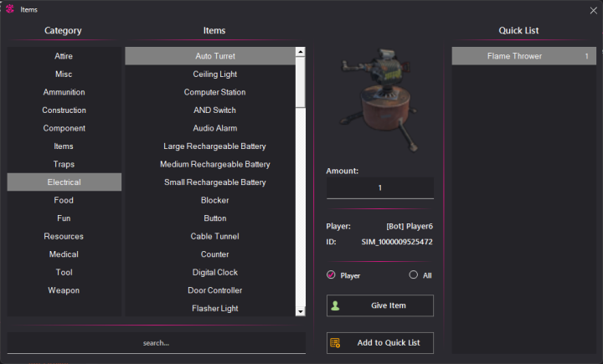Screen dimensions: 603x364
Task: Select Flasher Light item
Action: [210, 308]
